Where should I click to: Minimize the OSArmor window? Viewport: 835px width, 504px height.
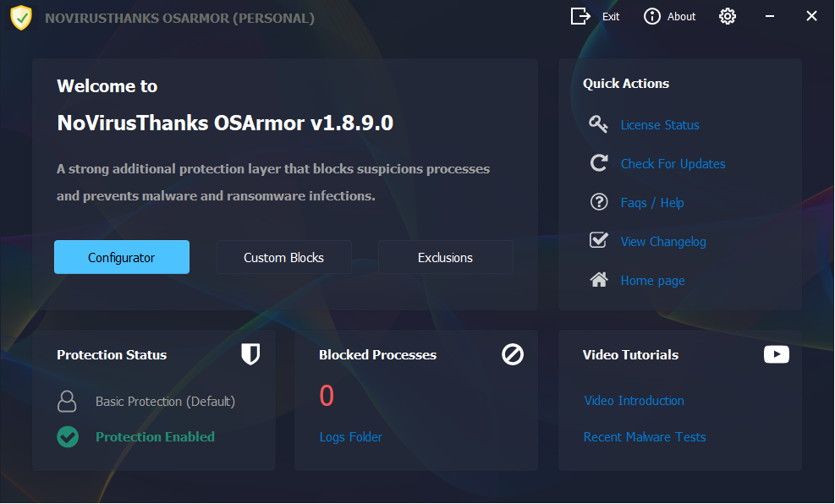pos(770,16)
